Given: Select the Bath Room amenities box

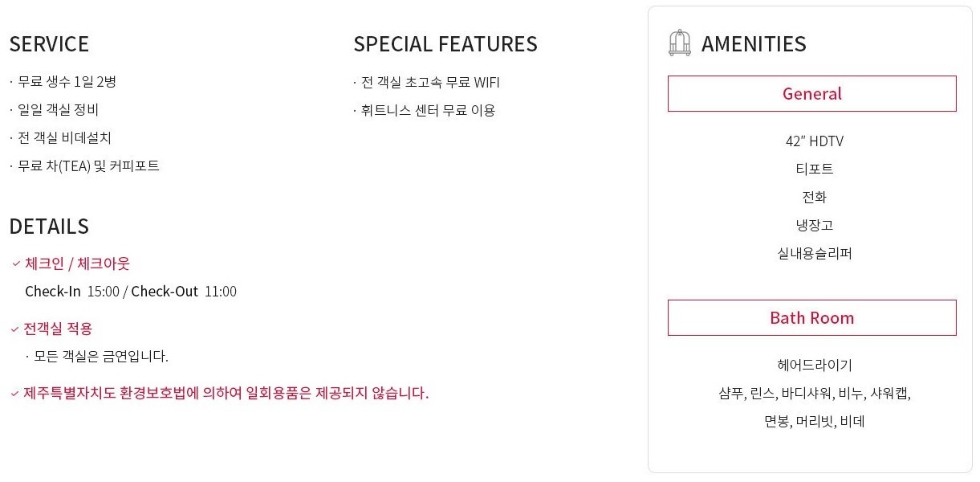Looking at the screenshot, I should coord(811,317).
